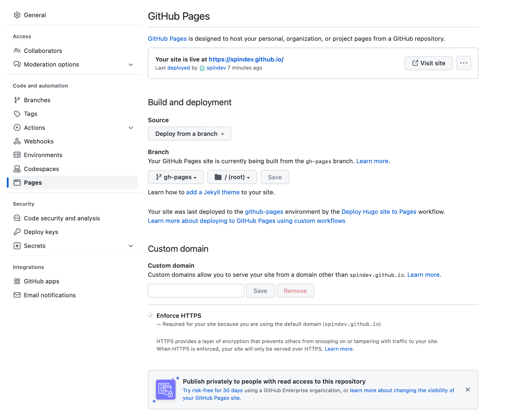Expand the Secrets submenu chevron
The width and height of the screenshot is (517, 420).
pyautogui.click(x=131, y=246)
